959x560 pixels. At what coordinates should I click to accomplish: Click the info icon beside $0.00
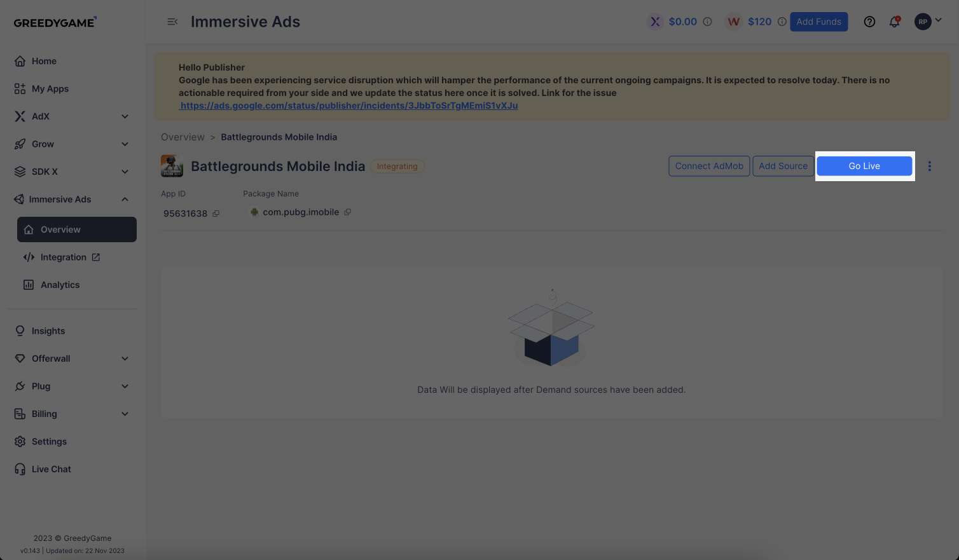click(x=707, y=22)
